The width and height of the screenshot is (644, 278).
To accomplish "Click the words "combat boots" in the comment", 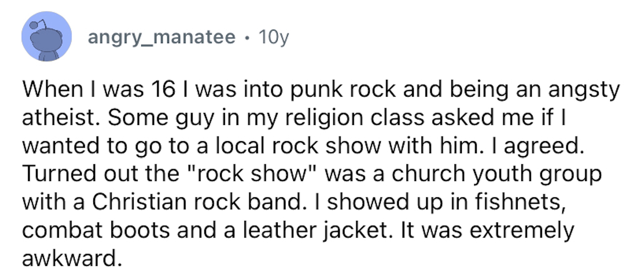I will coord(96,230).
